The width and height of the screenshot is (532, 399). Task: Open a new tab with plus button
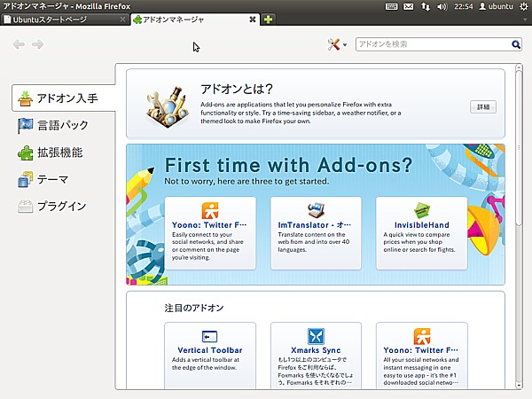pyautogui.click(x=268, y=20)
